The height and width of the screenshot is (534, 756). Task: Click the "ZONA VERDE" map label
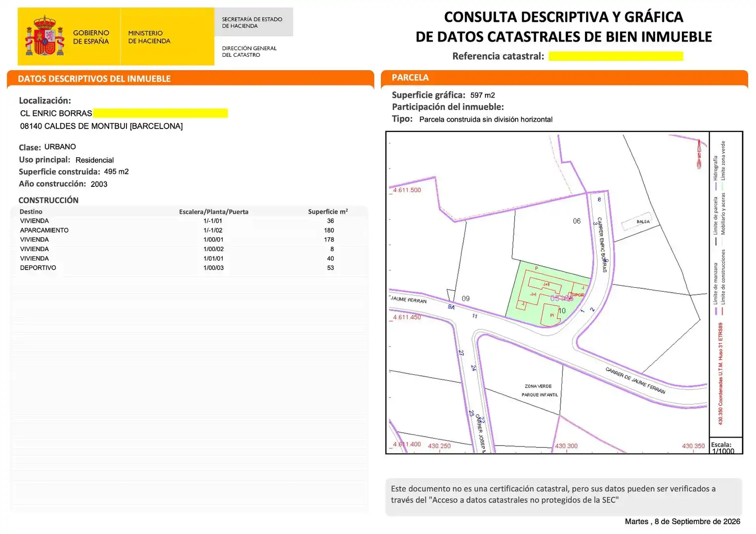(x=538, y=386)
